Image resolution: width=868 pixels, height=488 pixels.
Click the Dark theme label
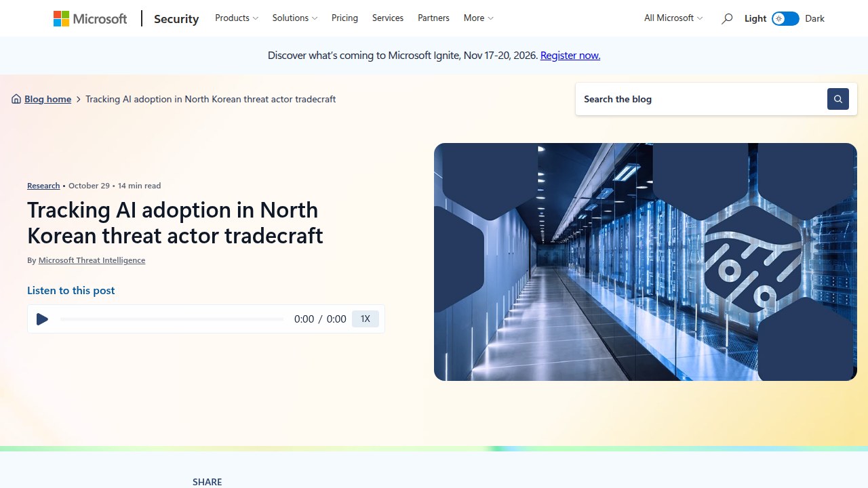point(815,19)
